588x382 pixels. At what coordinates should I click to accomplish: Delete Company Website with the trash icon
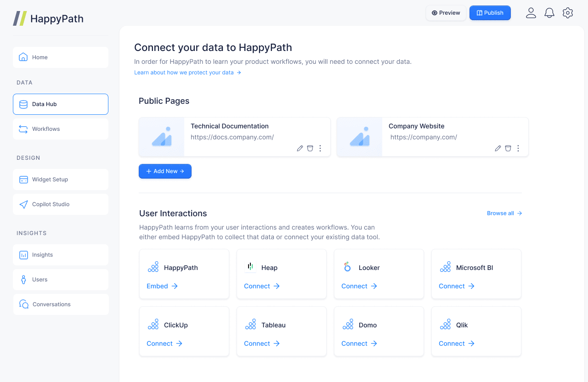[x=508, y=148]
